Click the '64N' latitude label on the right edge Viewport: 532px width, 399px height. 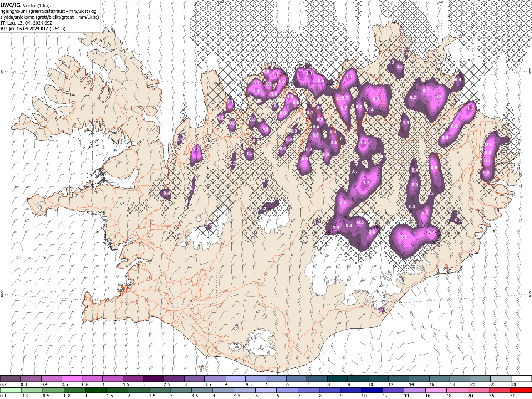(x=530, y=294)
